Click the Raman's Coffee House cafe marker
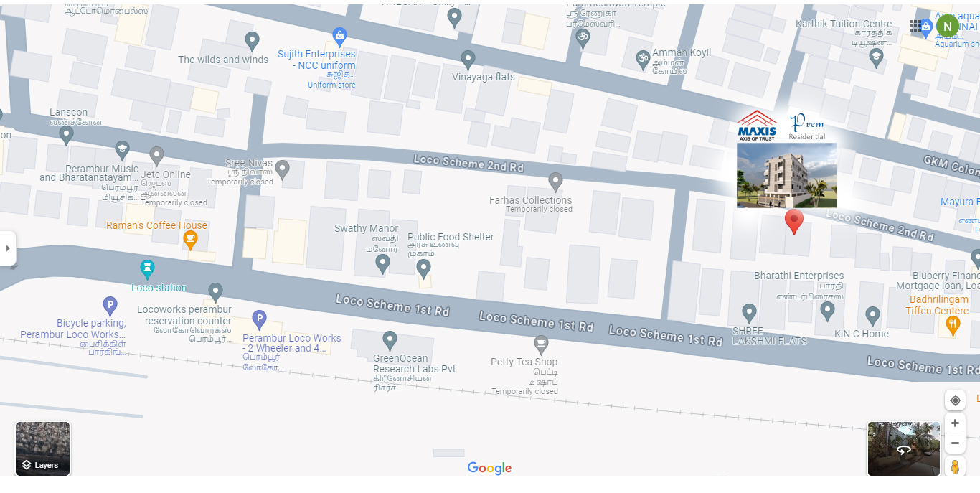Screen dimensions: 980x493 point(190,240)
